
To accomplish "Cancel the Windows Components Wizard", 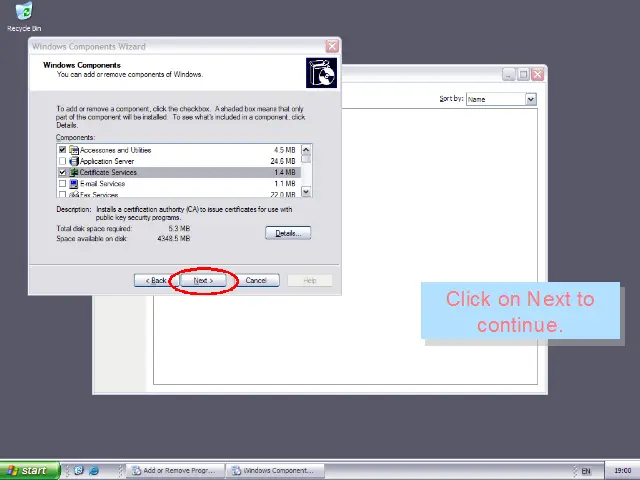I will click(256, 280).
